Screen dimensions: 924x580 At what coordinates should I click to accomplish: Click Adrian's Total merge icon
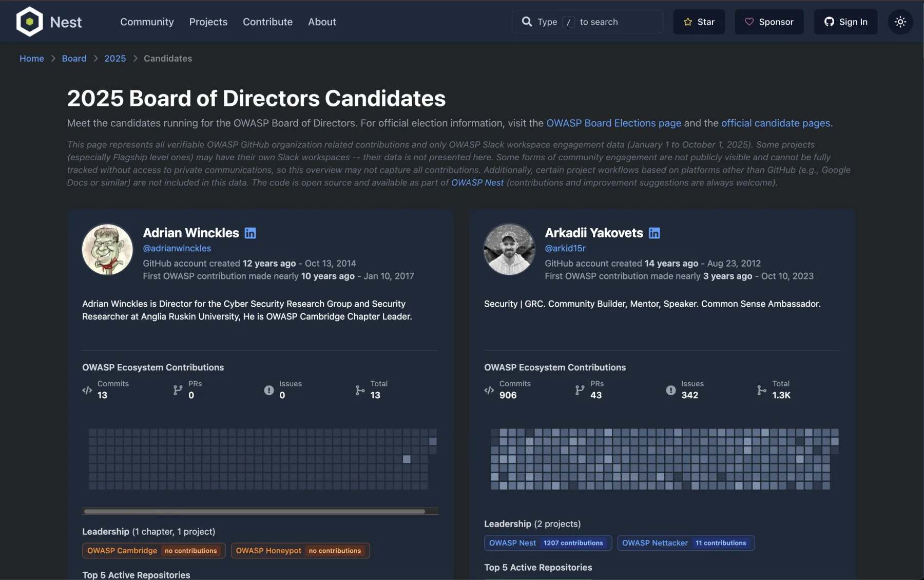coord(360,390)
